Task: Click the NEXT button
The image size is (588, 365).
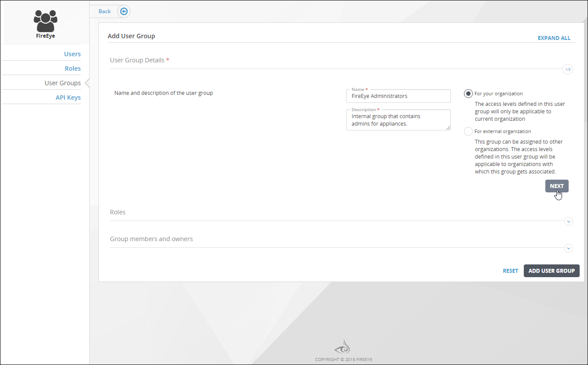Action: point(557,186)
